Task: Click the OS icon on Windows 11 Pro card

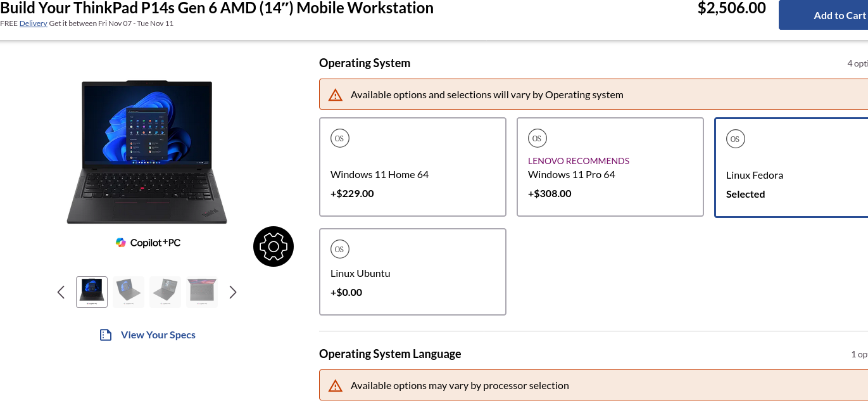Action: [537, 138]
